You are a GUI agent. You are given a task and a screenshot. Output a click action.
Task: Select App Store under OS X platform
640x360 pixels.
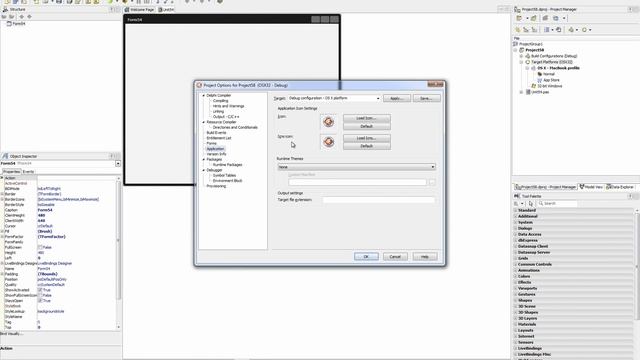[x=551, y=80]
